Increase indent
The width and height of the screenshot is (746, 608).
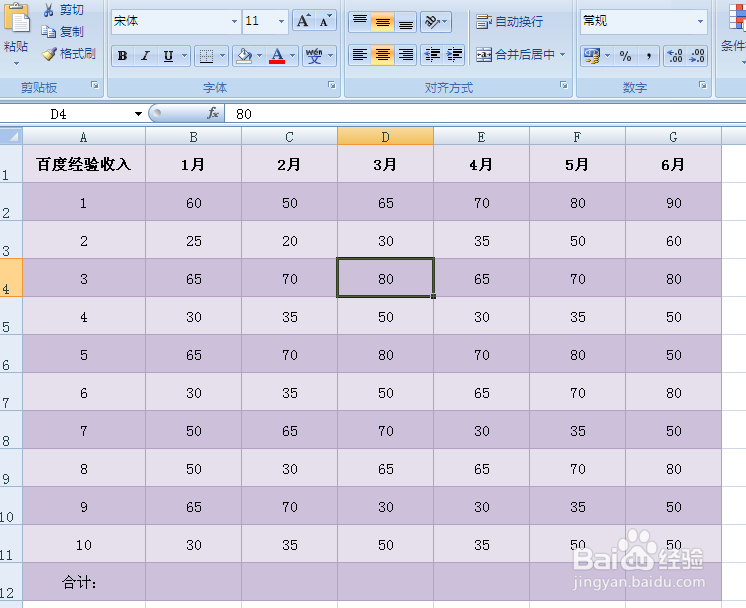[x=454, y=55]
